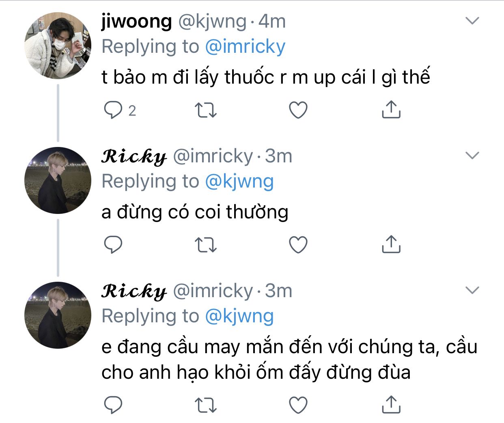
Task: Open options chevron on Ricky's last tweet
Action: 472,290
